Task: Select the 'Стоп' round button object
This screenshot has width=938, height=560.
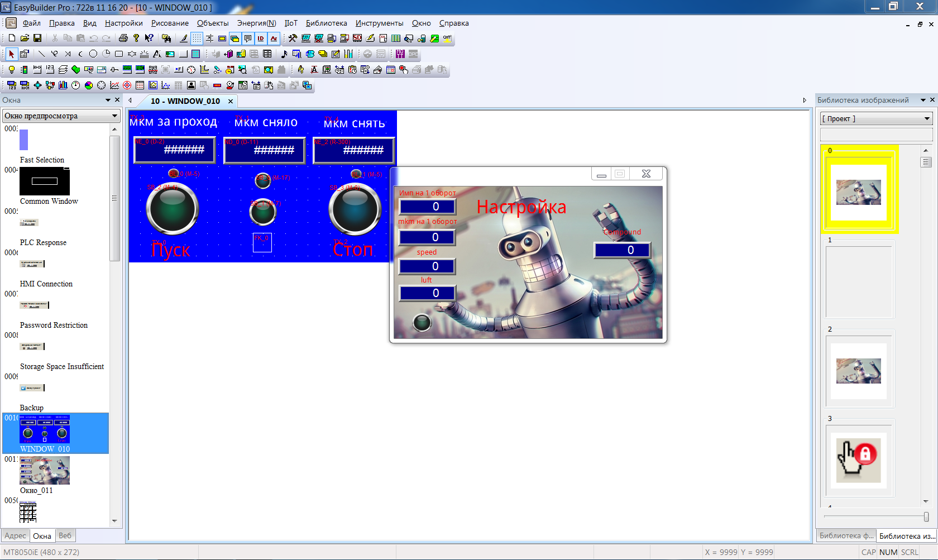Action: [x=355, y=209]
